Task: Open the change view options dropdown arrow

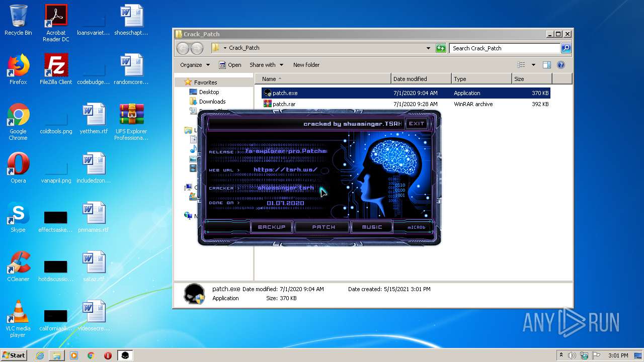Action: 533,65
